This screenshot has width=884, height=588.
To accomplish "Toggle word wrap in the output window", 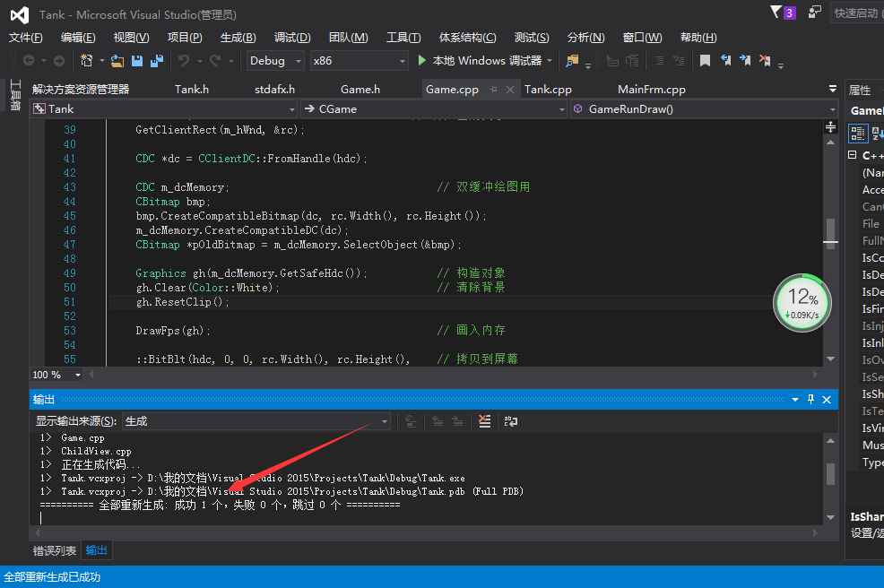I will click(x=511, y=421).
